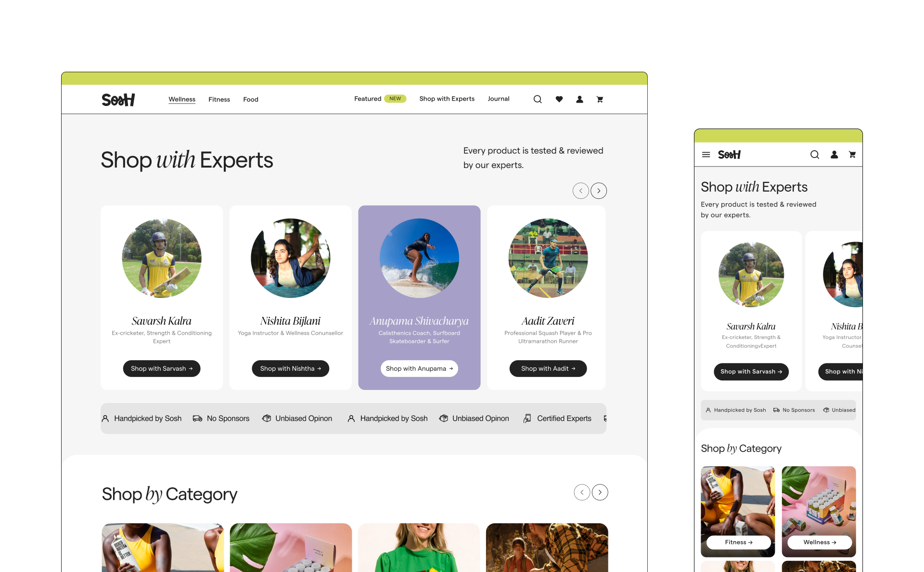This screenshot has width=924, height=572.
Task: Advance Shop by Category carousel forward
Action: 600,492
